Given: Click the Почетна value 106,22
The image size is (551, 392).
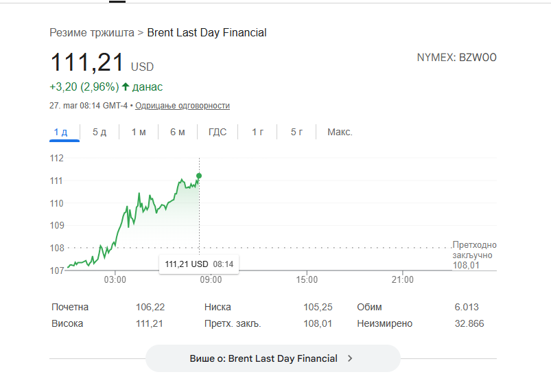Looking at the screenshot, I should pyautogui.click(x=150, y=308).
